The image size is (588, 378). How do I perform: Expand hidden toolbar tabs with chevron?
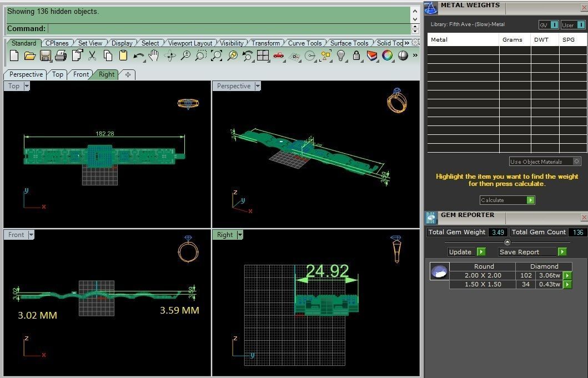click(x=407, y=43)
